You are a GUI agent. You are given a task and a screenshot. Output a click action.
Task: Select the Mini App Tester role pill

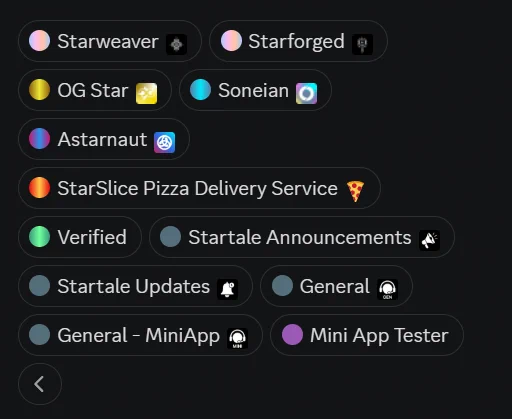tap(367, 335)
